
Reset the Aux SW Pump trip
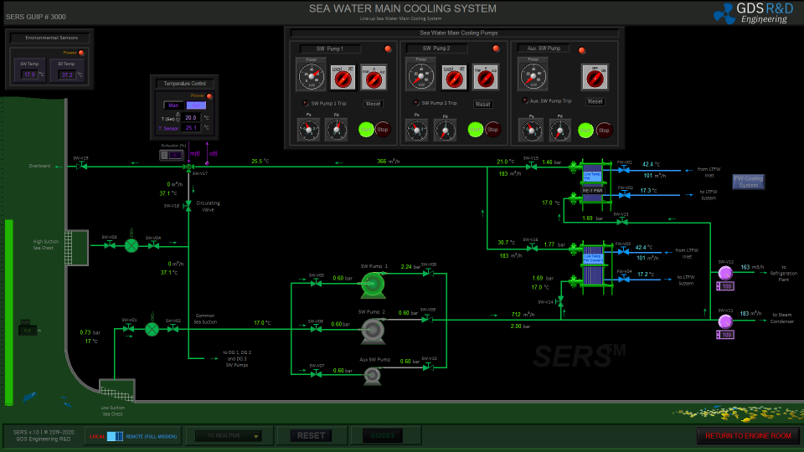[x=595, y=101]
